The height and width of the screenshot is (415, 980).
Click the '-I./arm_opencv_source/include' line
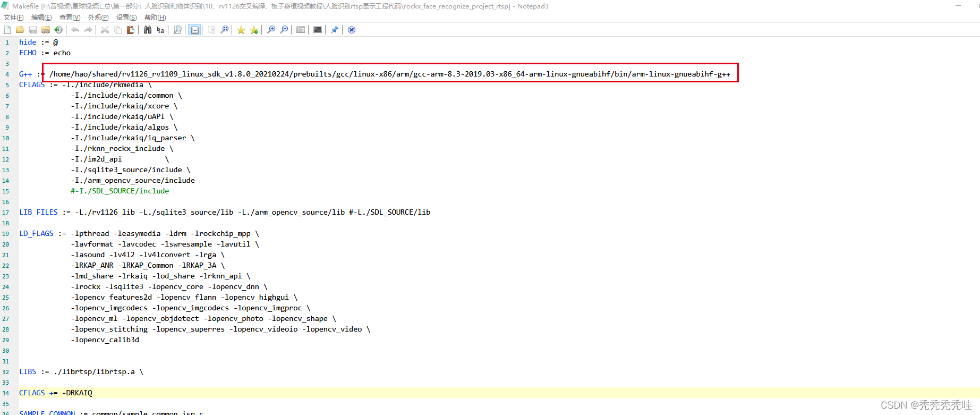pos(133,180)
